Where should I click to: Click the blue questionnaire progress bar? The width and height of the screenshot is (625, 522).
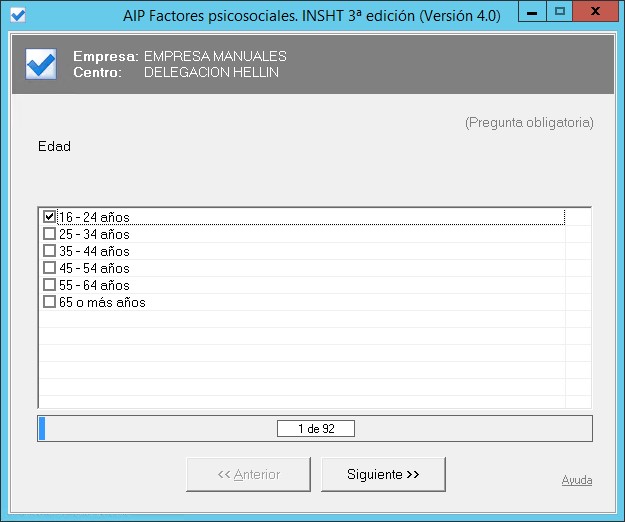pos(41,429)
